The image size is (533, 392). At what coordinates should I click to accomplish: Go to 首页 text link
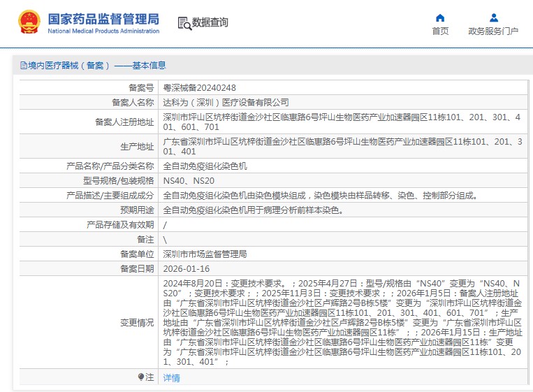click(x=440, y=31)
